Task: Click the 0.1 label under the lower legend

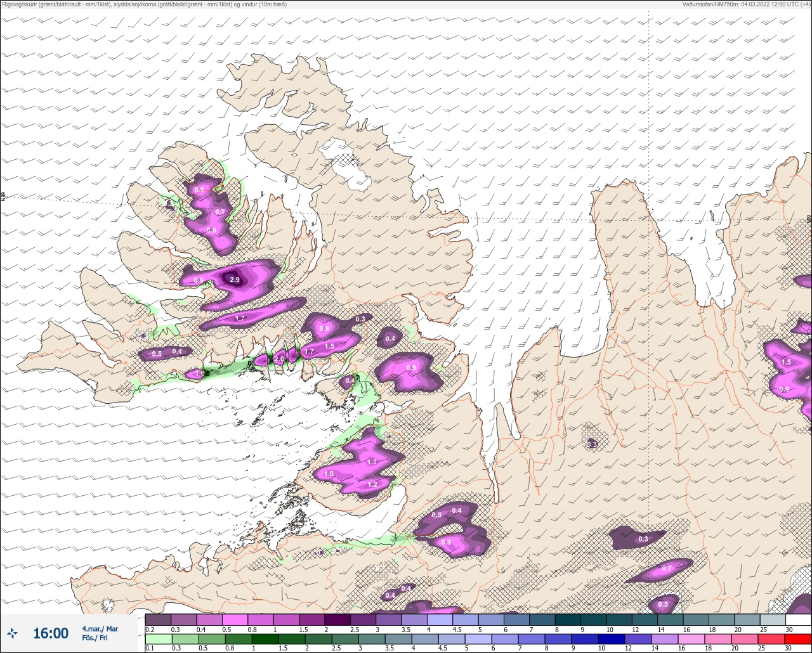Action: 149,649
